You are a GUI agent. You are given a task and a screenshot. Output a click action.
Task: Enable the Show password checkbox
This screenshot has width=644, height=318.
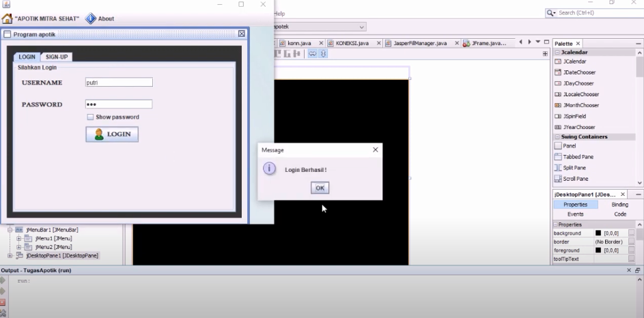point(90,117)
